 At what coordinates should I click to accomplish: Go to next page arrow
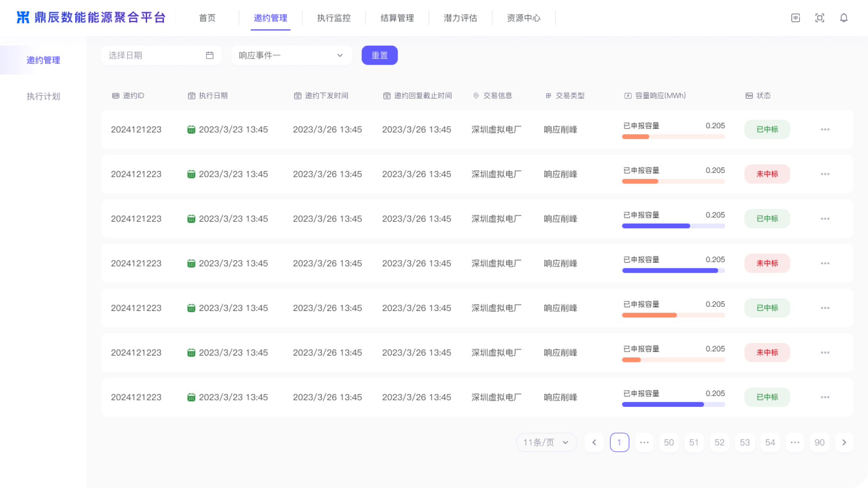[844, 443]
